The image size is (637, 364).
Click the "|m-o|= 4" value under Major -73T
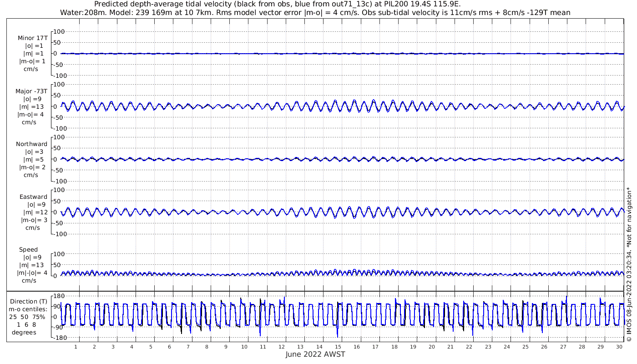pyautogui.click(x=30, y=114)
